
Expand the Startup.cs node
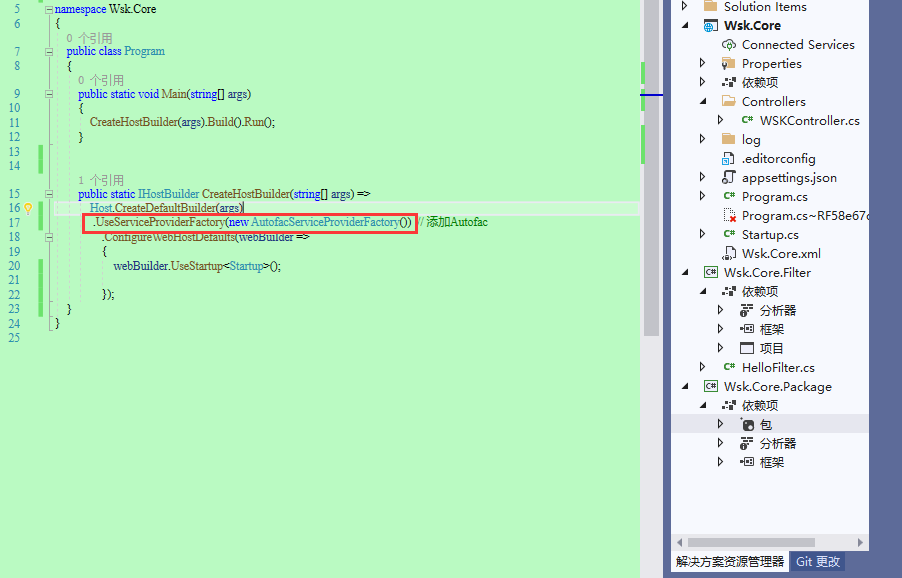tap(702, 234)
